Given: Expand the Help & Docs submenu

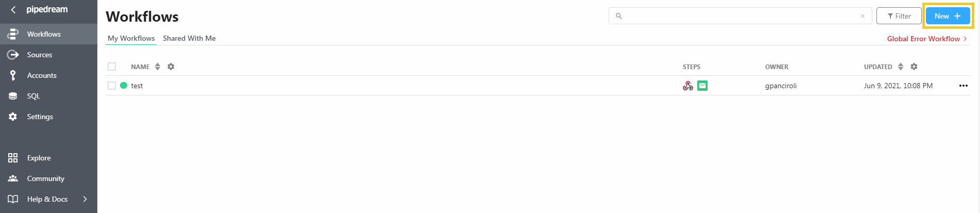Looking at the screenshot, I should click(85, 199).
